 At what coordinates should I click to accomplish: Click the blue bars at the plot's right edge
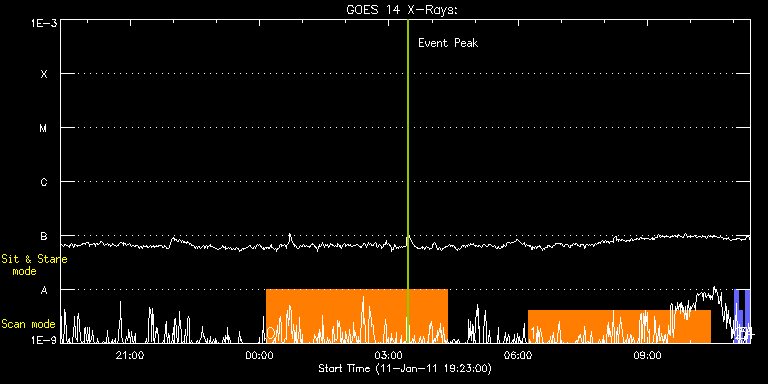point(742,316)
